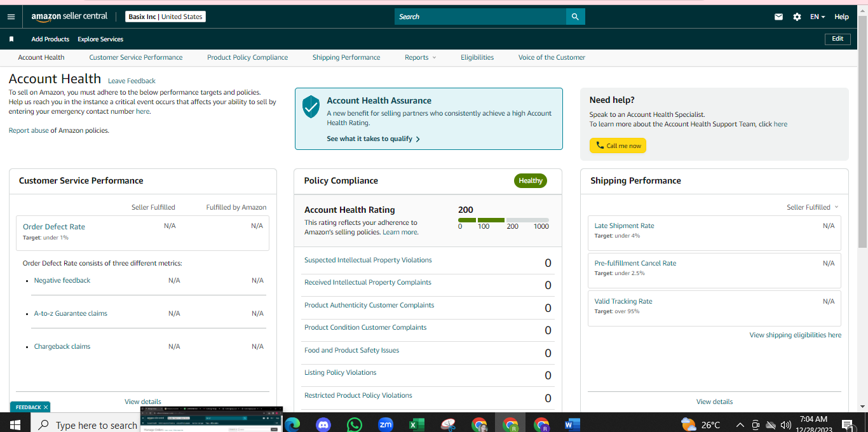Click the volume speaker tray icon

pyautogui.click(x=785, y=425)
